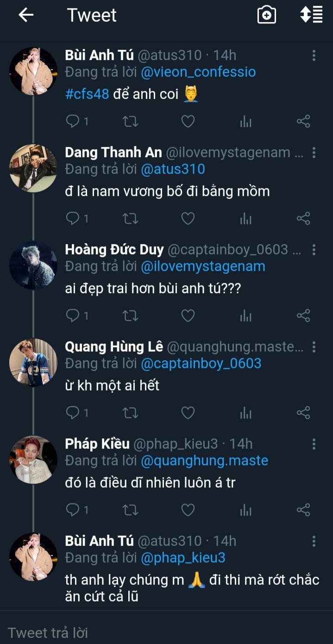Go to the @captainboy_0603 mention

tap(201, 364)
